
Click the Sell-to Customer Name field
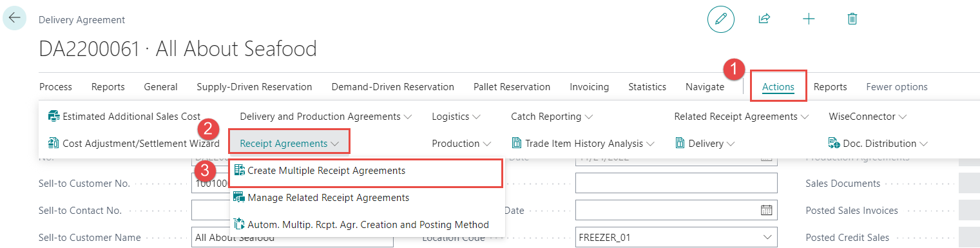click(x=293, y=238)
